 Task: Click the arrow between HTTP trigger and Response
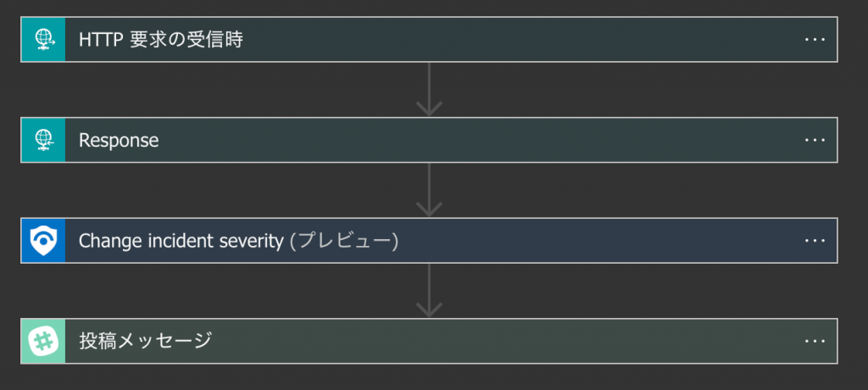click(429, 89)
